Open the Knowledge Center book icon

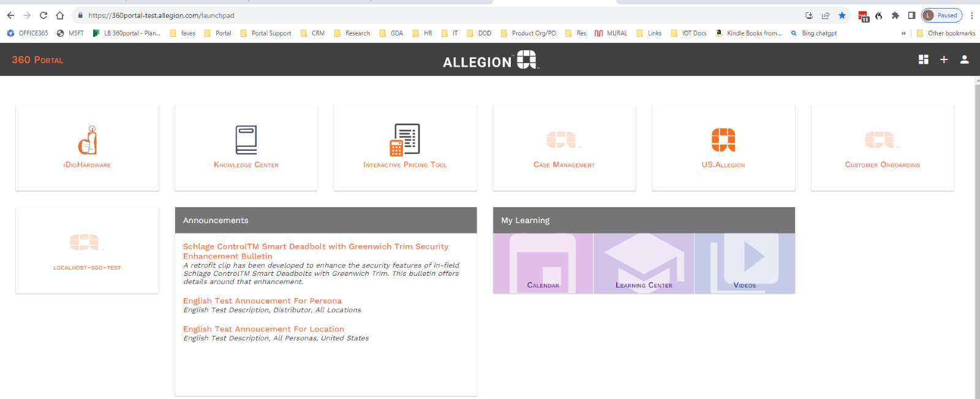coord(246,140)
